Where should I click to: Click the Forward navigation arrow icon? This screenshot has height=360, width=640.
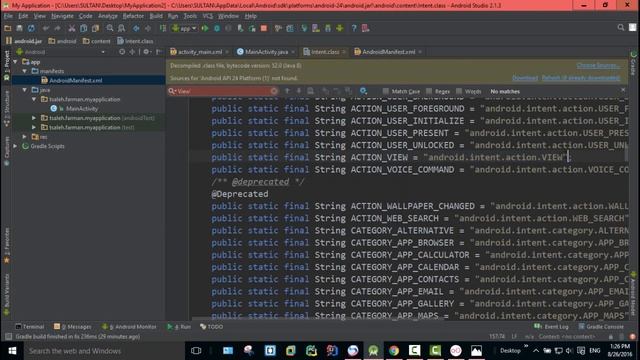click(x=148, y=28)
